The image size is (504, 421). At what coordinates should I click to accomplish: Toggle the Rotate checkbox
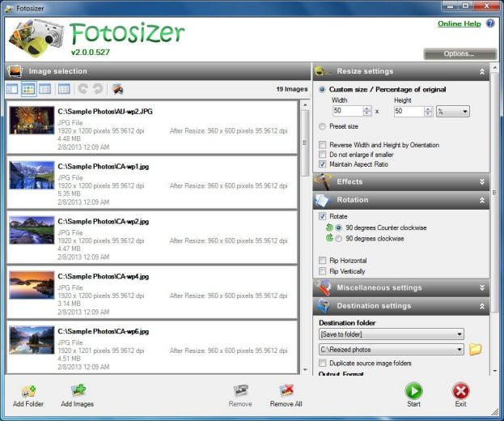point(323,216)
